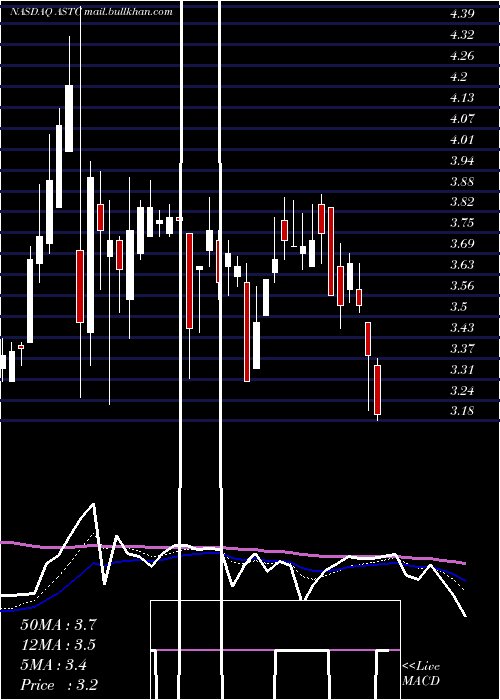500x700 pixels.
Task: Click the last red candlestick near 3.18
Action: pyautogui.click(x=378, y=390)
